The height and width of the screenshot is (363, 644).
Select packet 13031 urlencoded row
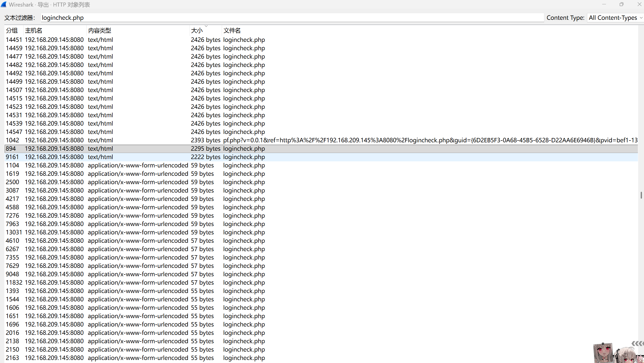[152, 232]
